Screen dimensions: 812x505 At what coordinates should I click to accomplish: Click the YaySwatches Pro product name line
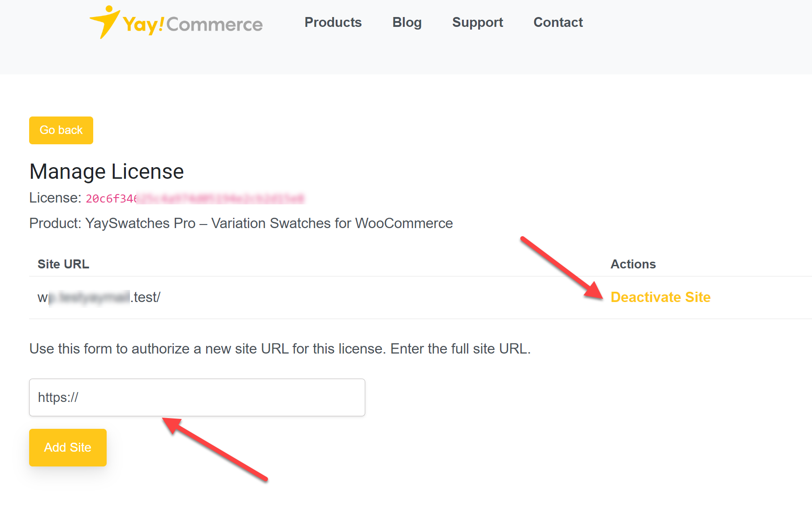tap(241, 223)
